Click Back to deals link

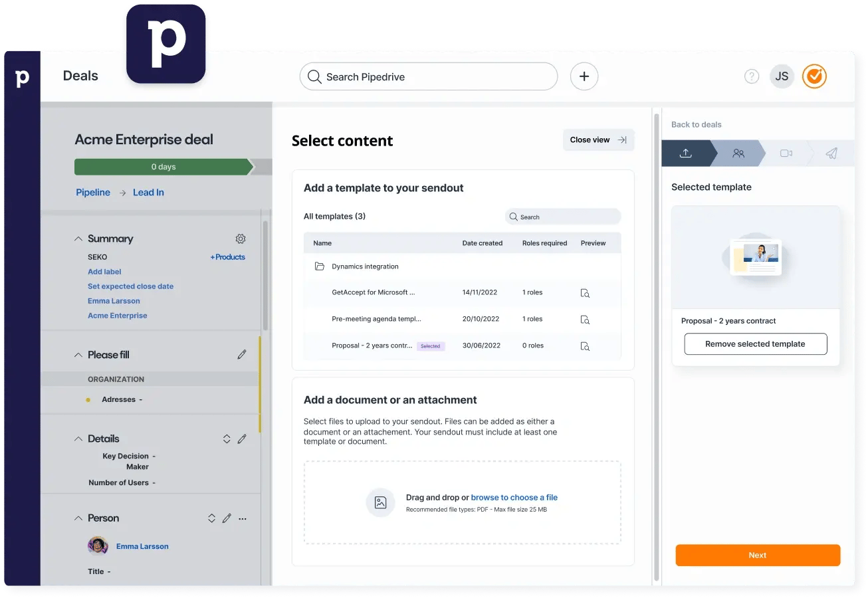pyautogui.click(x=696, y=124)
